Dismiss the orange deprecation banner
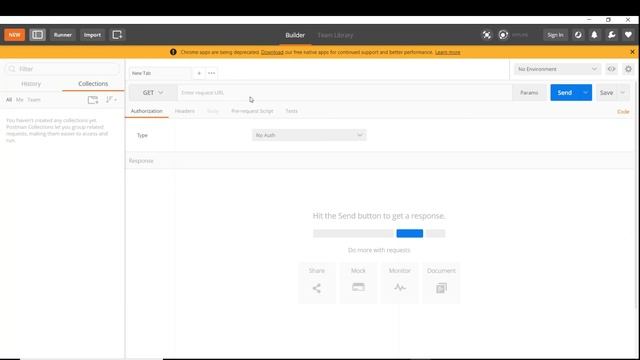 (632, 52)
